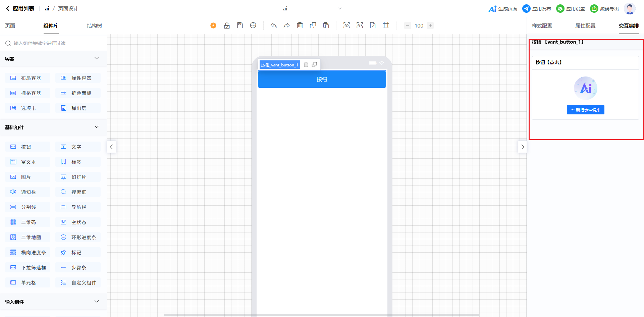644x317 pixels.
Task: Delete the selected vant_button_1 via its tag icon
Action: [x=306, y=65]
